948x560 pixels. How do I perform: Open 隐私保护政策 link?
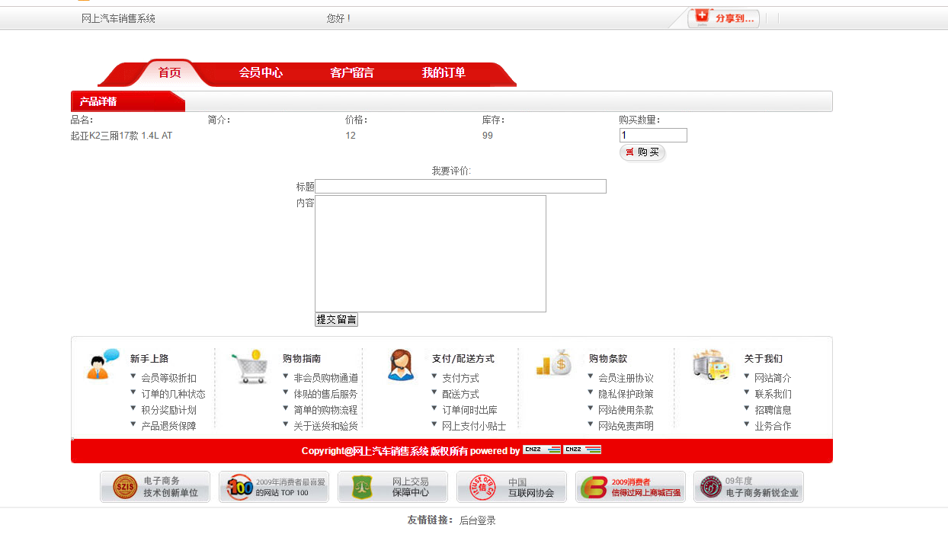[626, 394]
